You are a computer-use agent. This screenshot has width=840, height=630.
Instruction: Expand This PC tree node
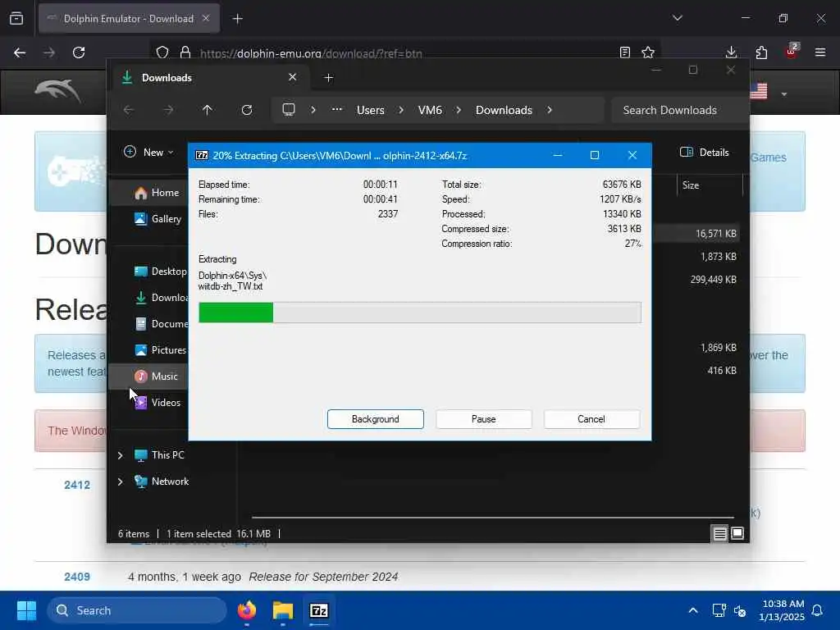pos(120,455)
